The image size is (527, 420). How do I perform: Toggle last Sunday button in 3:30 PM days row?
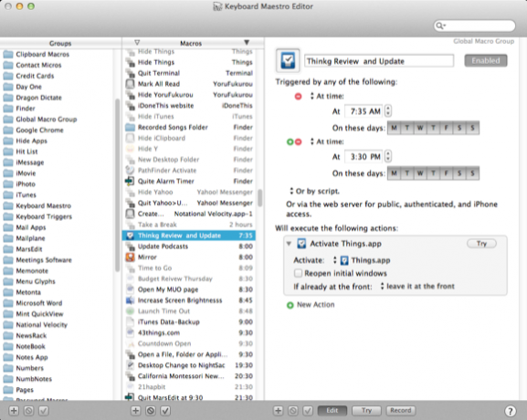tap(472, 173)
